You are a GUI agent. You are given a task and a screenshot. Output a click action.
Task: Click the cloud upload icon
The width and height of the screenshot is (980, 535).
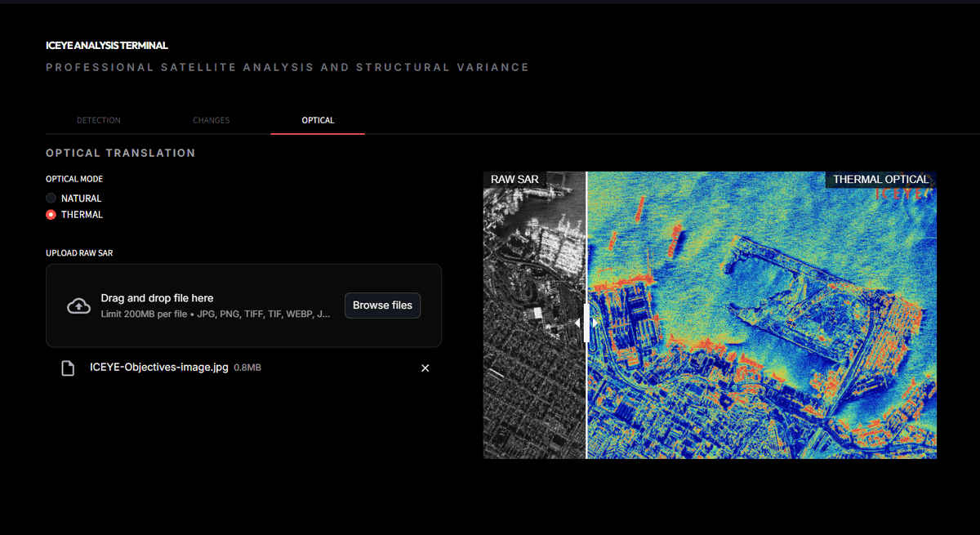[78, 305]
